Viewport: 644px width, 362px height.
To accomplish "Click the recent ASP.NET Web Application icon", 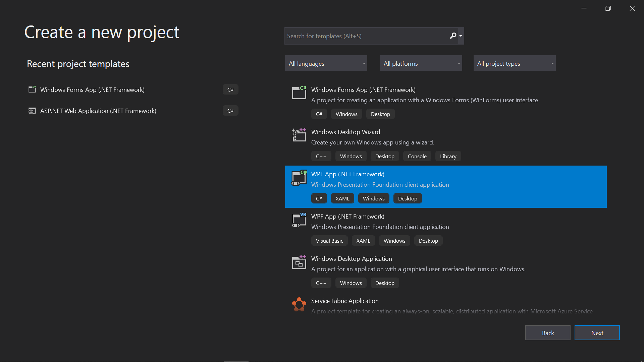I will tap(32, 111).
